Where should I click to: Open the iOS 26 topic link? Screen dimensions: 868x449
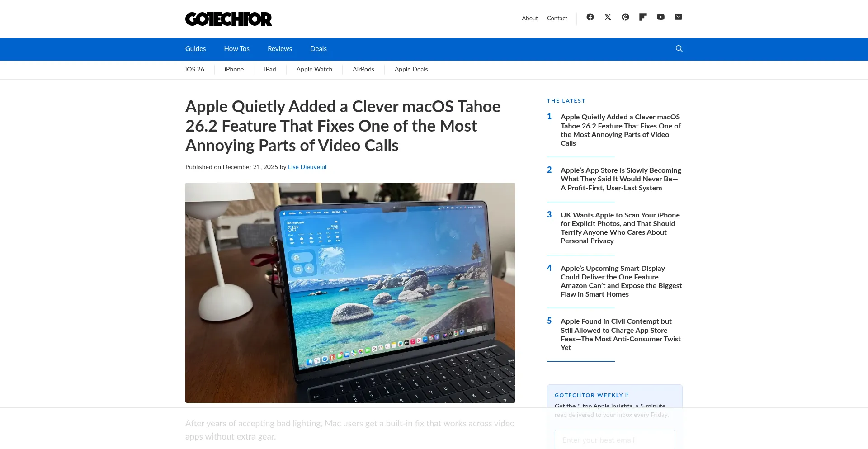(194, 69)
